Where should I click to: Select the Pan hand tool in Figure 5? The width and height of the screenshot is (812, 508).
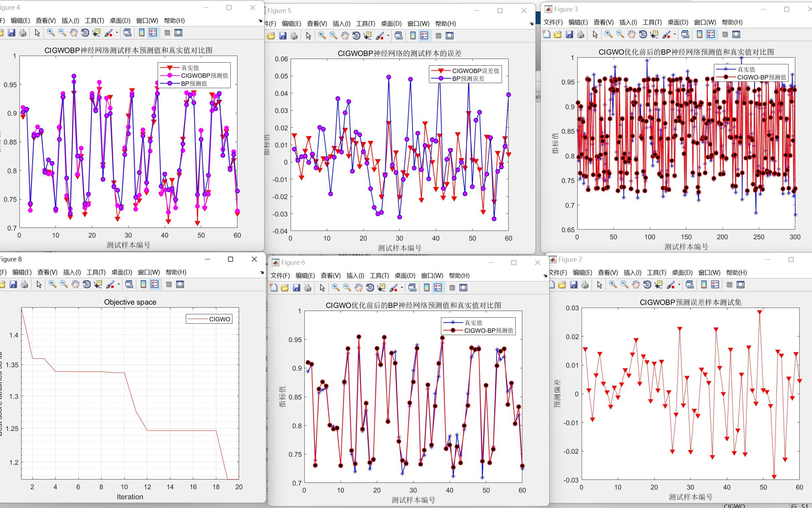click(x=345, y=36)
